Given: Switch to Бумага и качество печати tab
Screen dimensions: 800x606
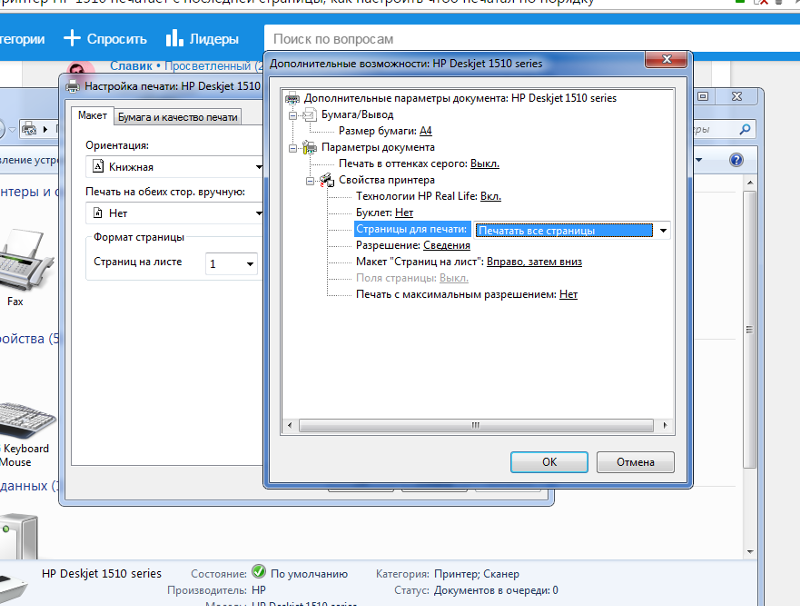Looking at the screenshot, I should (178, 117).
